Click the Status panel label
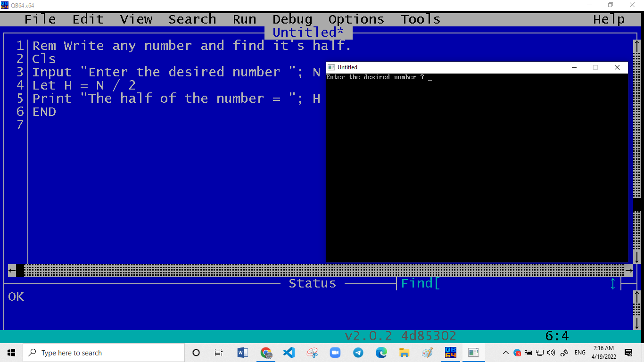This screenshot has height=362, width=644. [313, 283]
